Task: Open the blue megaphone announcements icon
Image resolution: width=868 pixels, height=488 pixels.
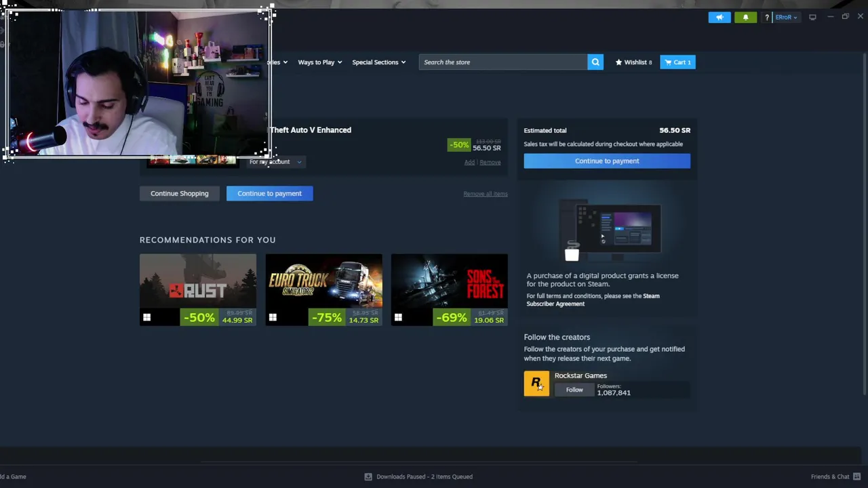Action: click(x=719, y=17)
